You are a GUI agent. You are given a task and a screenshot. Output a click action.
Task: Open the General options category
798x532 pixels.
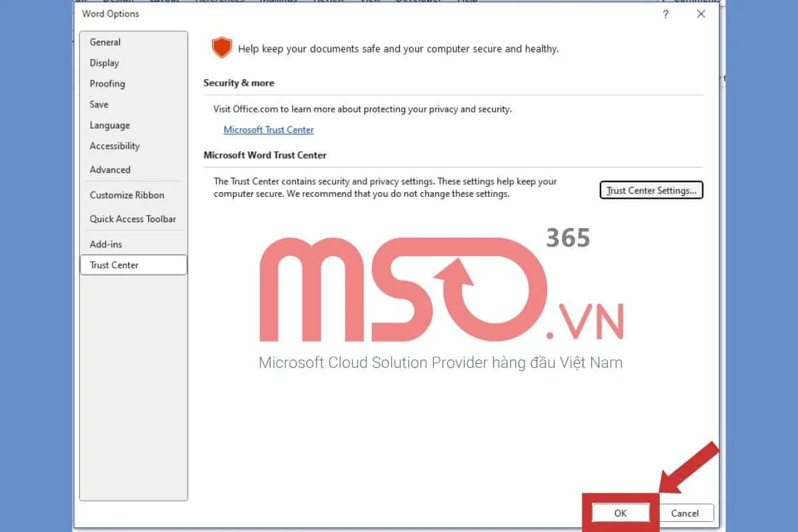point(105,42)
